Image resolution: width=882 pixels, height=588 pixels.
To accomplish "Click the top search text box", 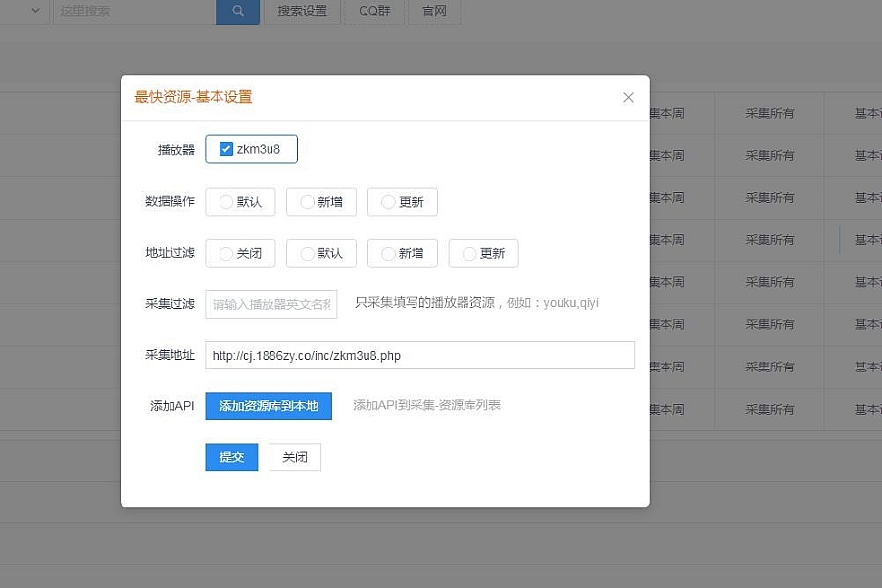I will pos(133,11).
